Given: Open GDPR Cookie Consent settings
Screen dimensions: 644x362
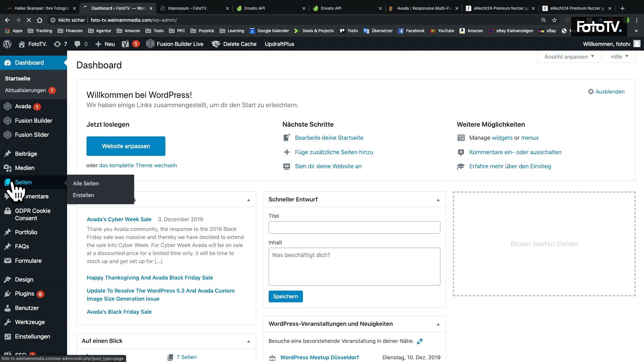Looking at the screenshot, I should coord(33,215).
